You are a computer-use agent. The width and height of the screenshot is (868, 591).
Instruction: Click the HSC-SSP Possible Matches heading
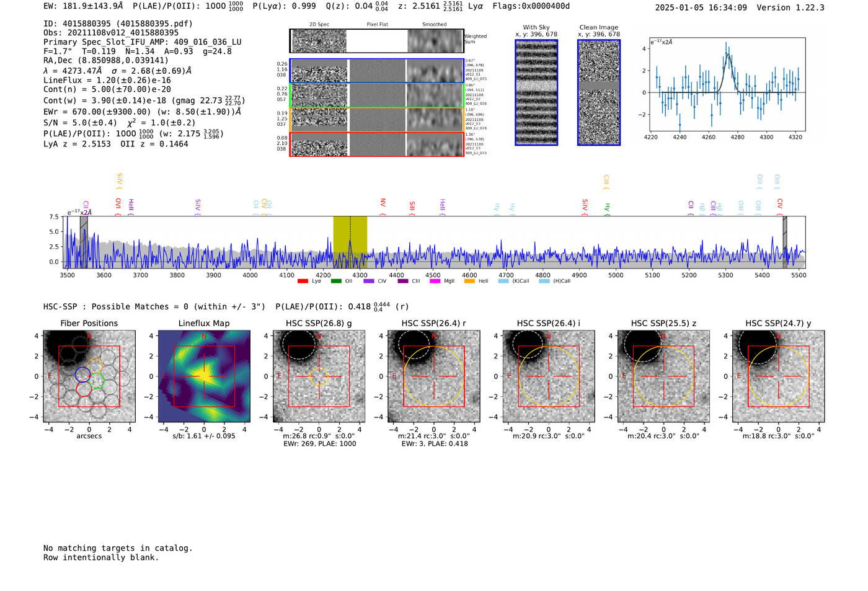click(x=154, y=307)
